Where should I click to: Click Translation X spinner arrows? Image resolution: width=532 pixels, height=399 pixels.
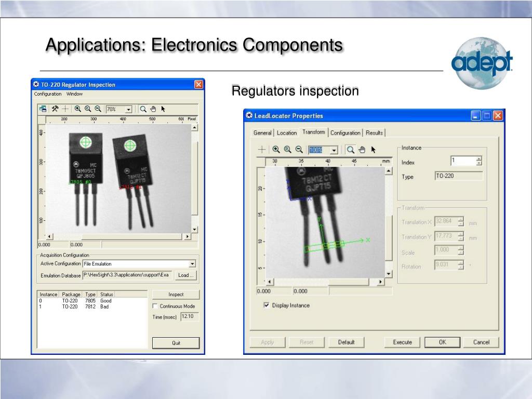click(460, 221)
